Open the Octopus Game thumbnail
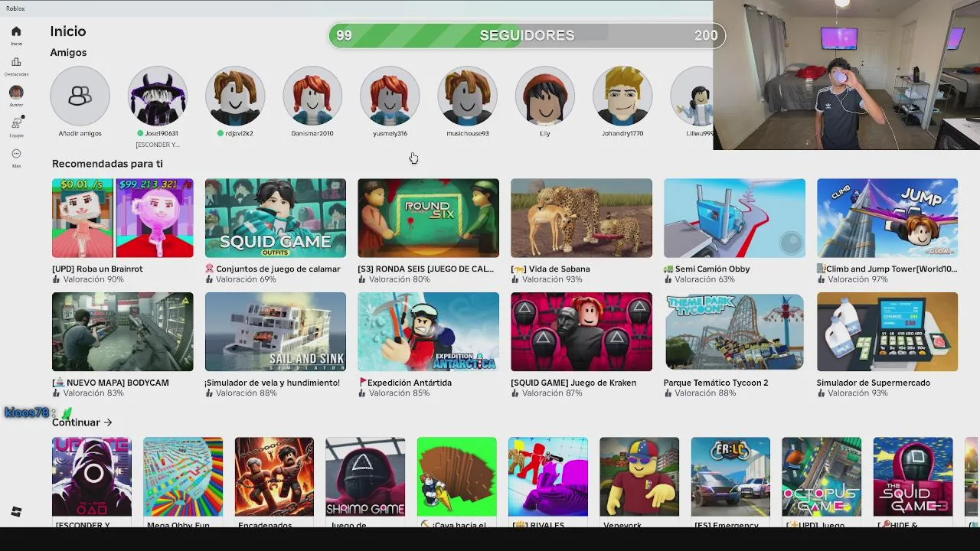 [x=822, y=477]
